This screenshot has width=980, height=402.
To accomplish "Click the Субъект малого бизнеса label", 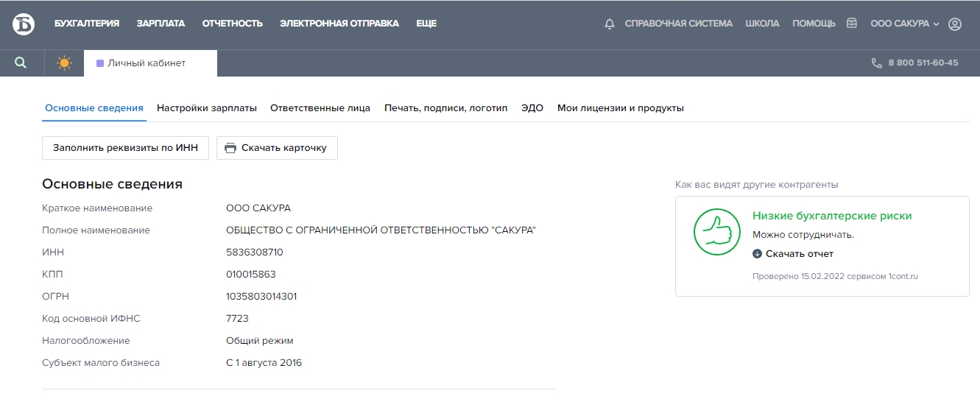I will click(x=101, y=363).
